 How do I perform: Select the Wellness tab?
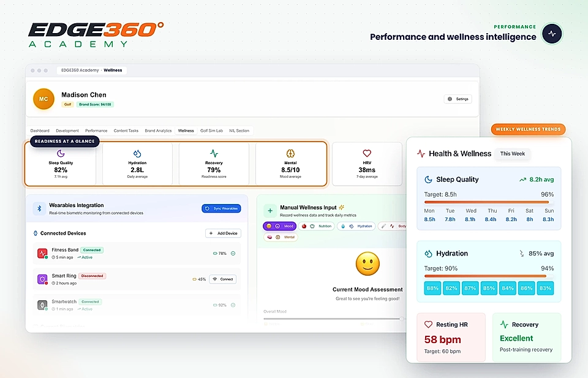pyautogui.click(x=186, y=131)
